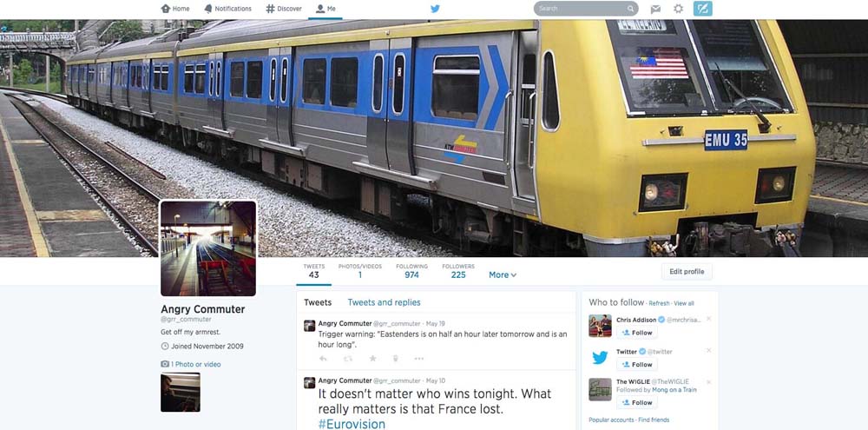This screenshot has width=868, height=430.
Task: Follow the Twitter account suggestion
Action: coord(636,365)
